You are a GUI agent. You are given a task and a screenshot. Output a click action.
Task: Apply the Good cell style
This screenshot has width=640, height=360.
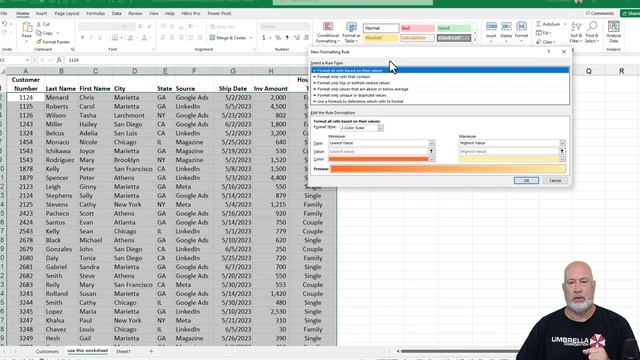453,28
